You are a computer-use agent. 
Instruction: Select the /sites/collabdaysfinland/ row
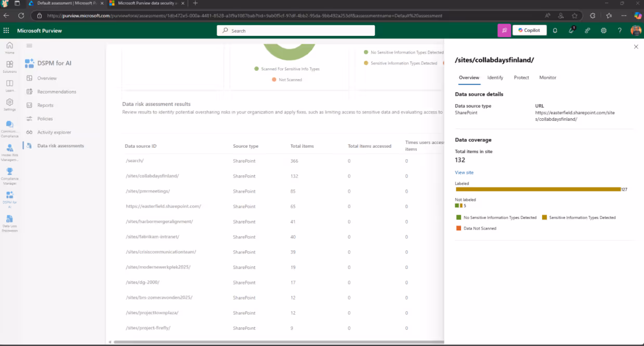(283, 176)
